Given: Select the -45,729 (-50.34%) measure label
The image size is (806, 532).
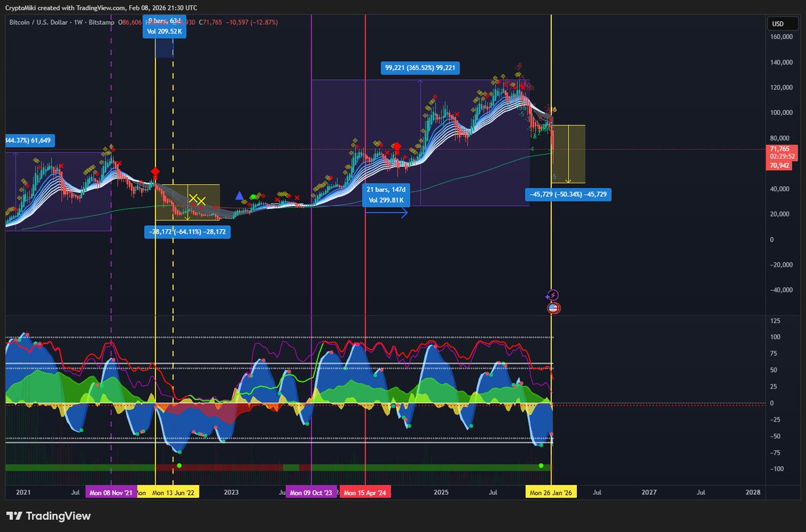Looking at the screenshot, I should click(x=568, y=194).
